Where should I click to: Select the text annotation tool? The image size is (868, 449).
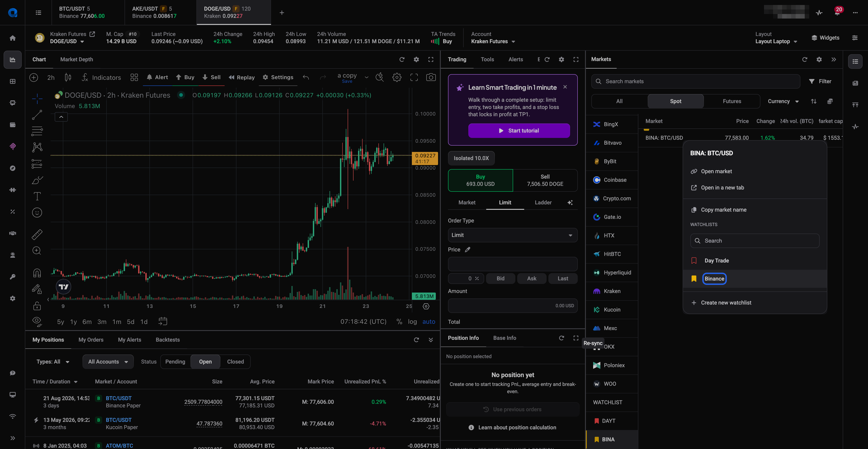point(37,196)
